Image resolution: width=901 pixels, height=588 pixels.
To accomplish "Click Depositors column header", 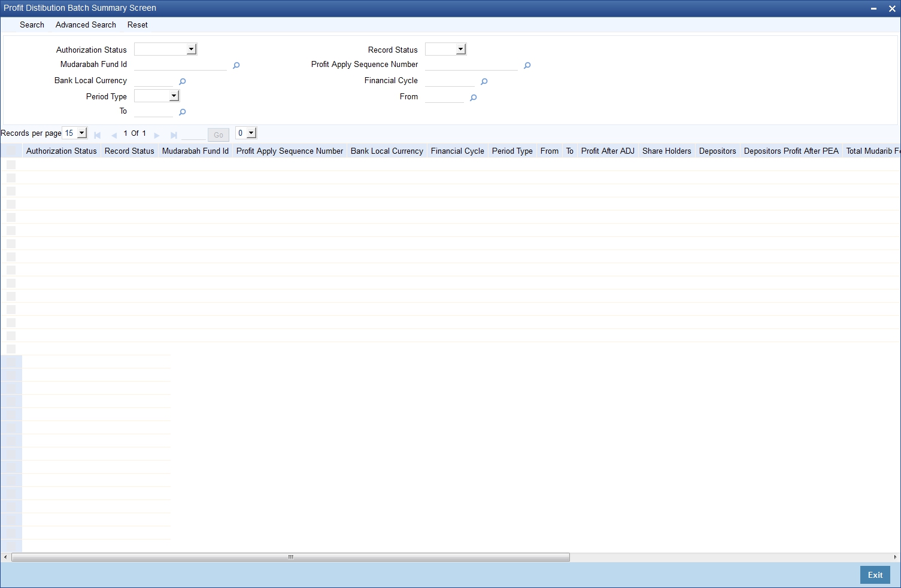I will coord(718,151).
